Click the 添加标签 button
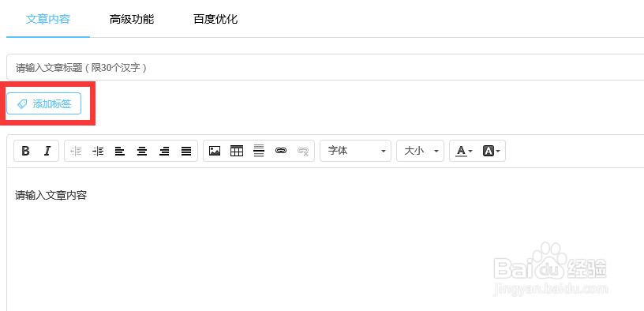Screen dimensions: 644x311 click(x=44, y=104)
